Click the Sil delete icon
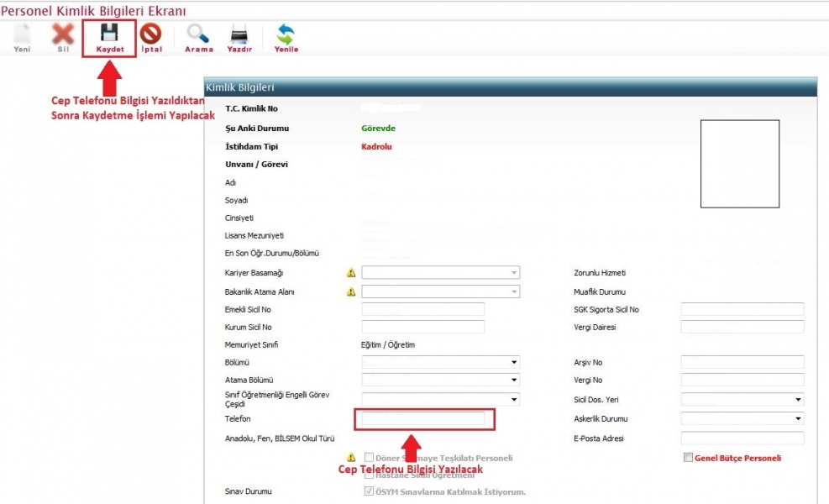829x504 pixels. click(x=63, y=35)
